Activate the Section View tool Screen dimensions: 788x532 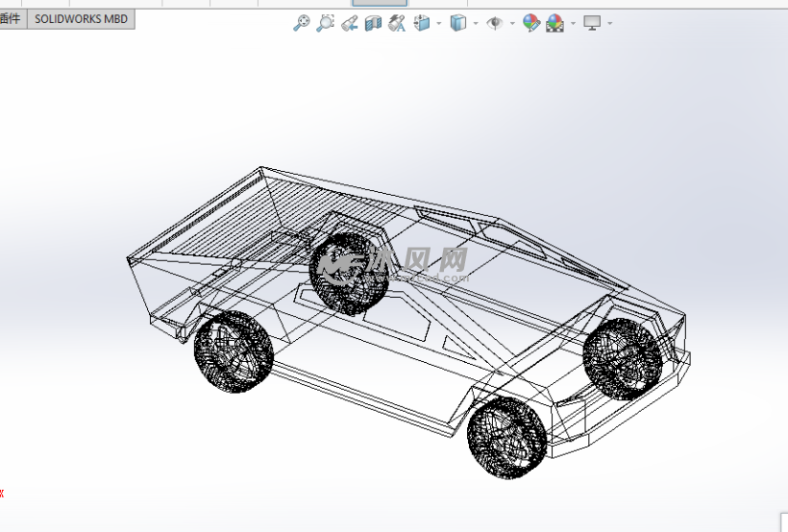(373, 23)
